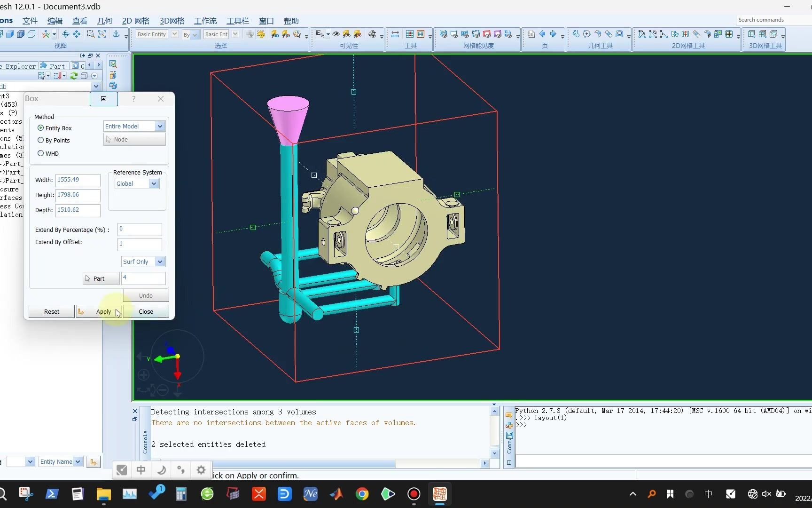Click the blue next page arrow icon
Screen dimensions: 812x508
point(553,34)
